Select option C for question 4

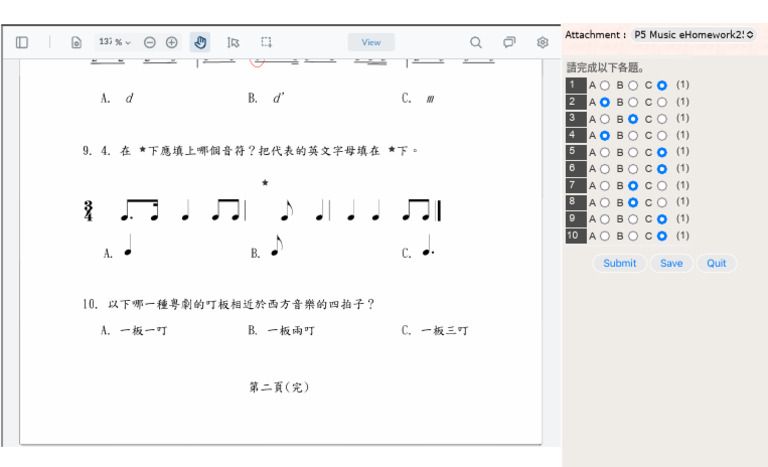click(x=662, y=136)
